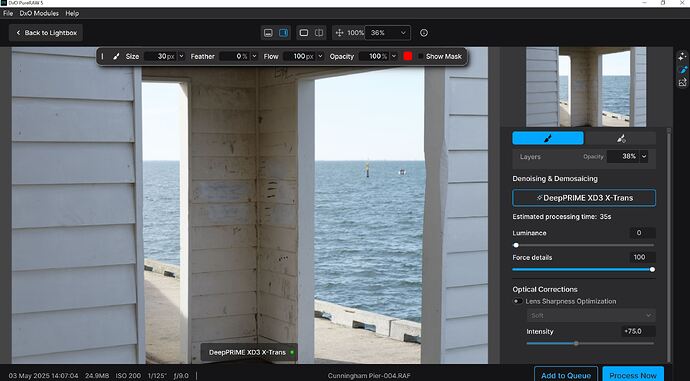Open the output settings icon below the side-strip brush

[x=682, y=82]
